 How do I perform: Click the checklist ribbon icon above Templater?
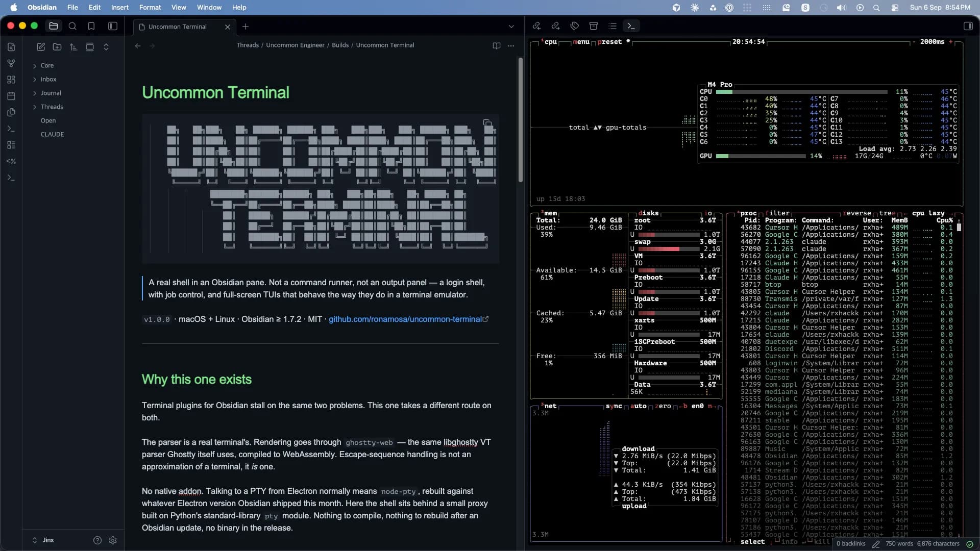(11, 145)
